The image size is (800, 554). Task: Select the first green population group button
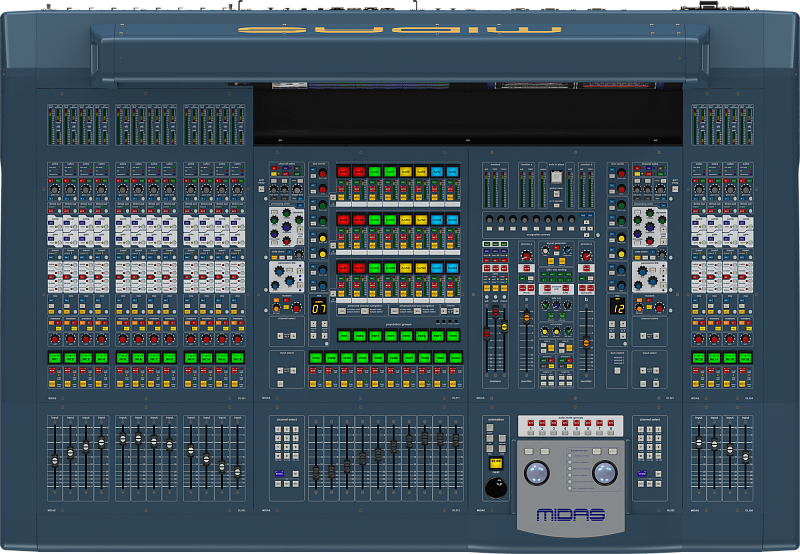click(x=343, y=336)
